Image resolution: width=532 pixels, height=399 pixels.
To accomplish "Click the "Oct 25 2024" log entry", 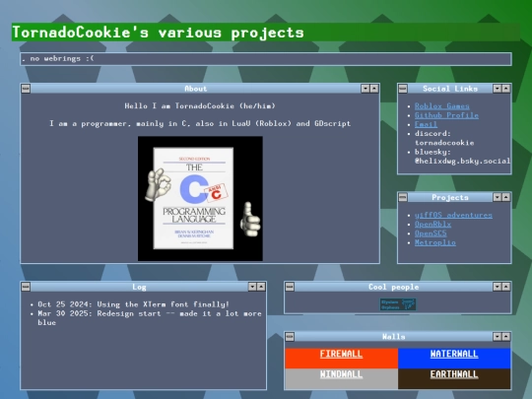I will coord(133,304).
